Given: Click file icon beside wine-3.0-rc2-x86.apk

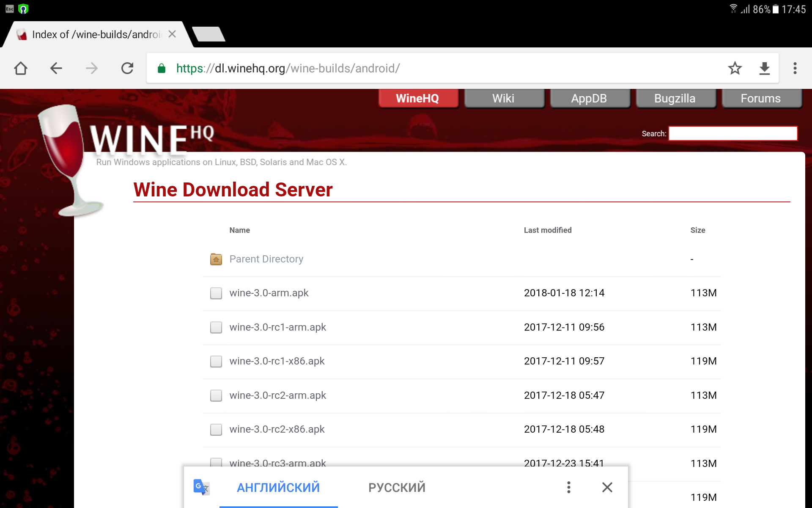Looking at the screenshot, I should [x=216, y=430].
